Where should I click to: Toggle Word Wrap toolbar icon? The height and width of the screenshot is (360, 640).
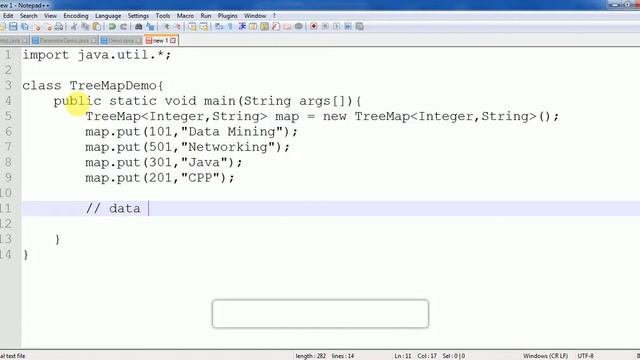(219, 27)
